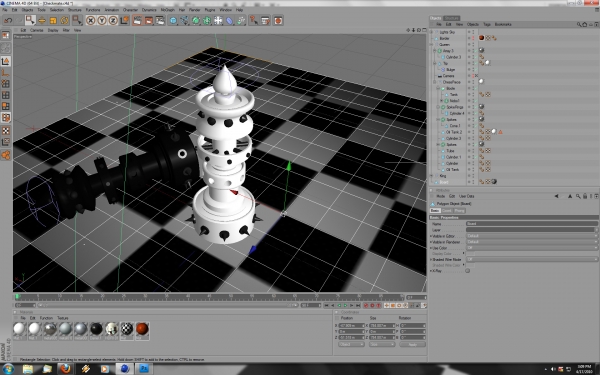Toggle the Y axis lock icon
600x375 pixels.
(x=102, y=20)
